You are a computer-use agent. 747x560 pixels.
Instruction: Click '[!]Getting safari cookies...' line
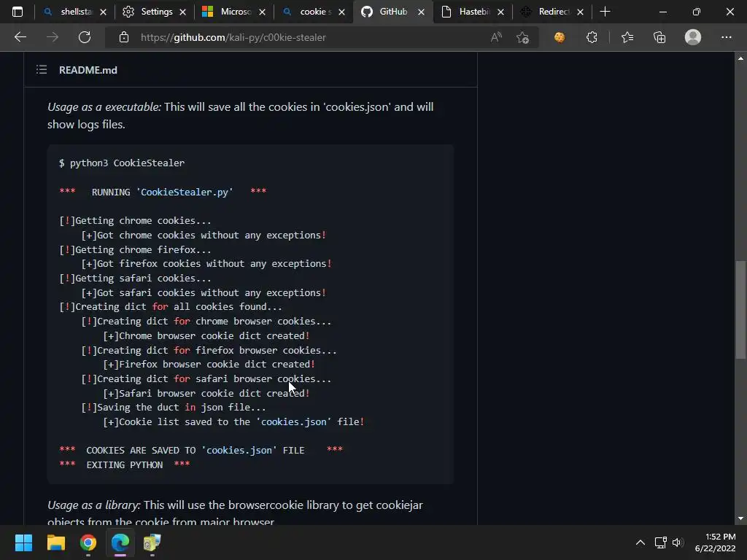pos(135,278)
